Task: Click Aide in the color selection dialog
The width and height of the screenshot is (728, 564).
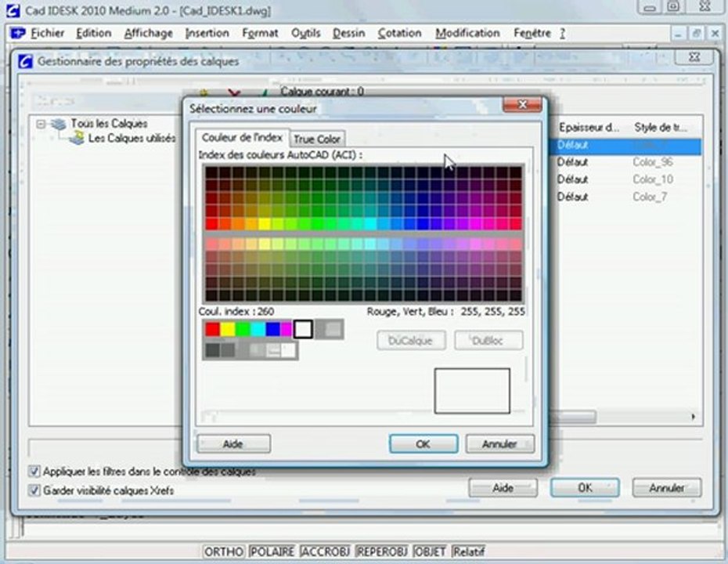Action: (x=233, y=444)
